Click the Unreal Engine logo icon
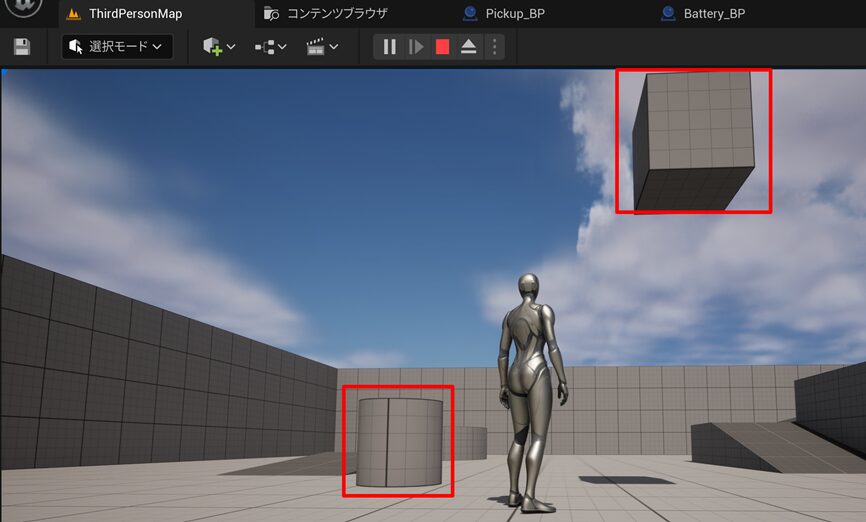The height and width of the screenshot is (522, 866). tap(23, 6)
